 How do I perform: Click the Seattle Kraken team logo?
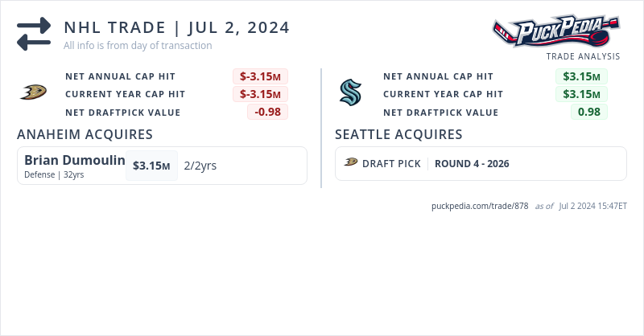pyautogui.click(x=351, y=93)
